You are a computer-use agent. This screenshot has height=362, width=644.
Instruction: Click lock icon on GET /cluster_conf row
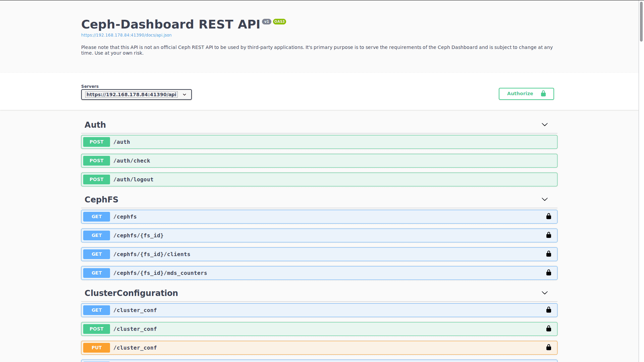click(548, 310)
